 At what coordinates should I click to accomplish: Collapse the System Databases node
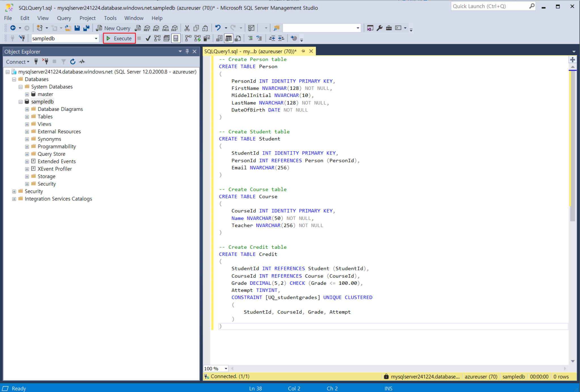click(20, 87)
